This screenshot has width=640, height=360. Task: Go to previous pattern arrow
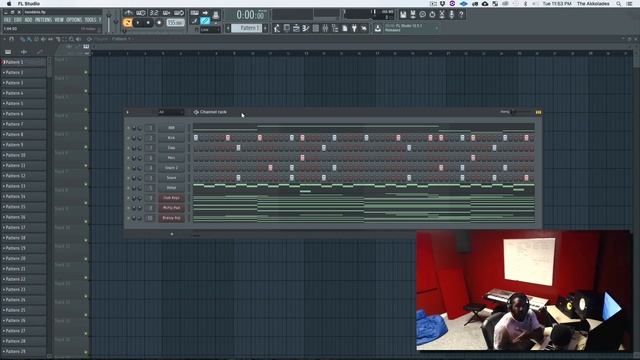click(x=228, y=28)
